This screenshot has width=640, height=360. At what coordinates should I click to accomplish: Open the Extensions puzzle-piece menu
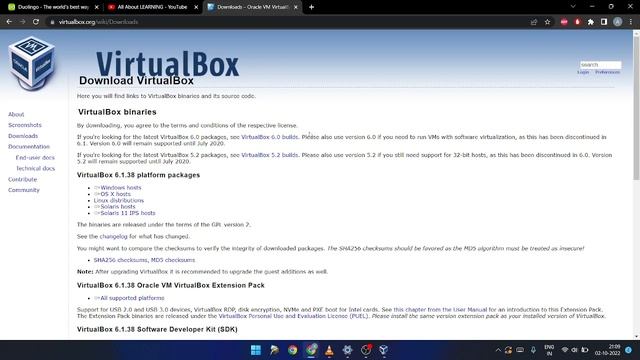point(591,22)
